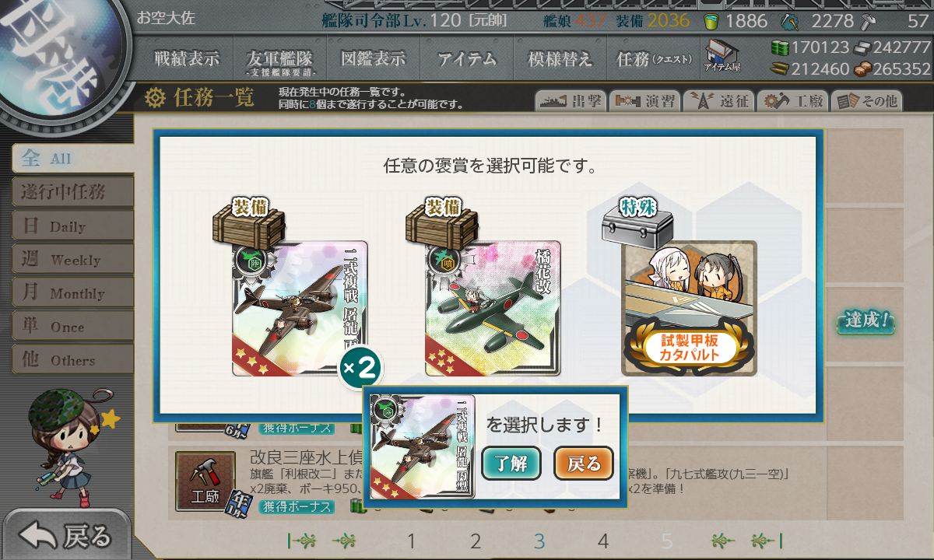Filter quests by Weekly category
The height and width of the screenshot is (560, 934).
point(72,260)
